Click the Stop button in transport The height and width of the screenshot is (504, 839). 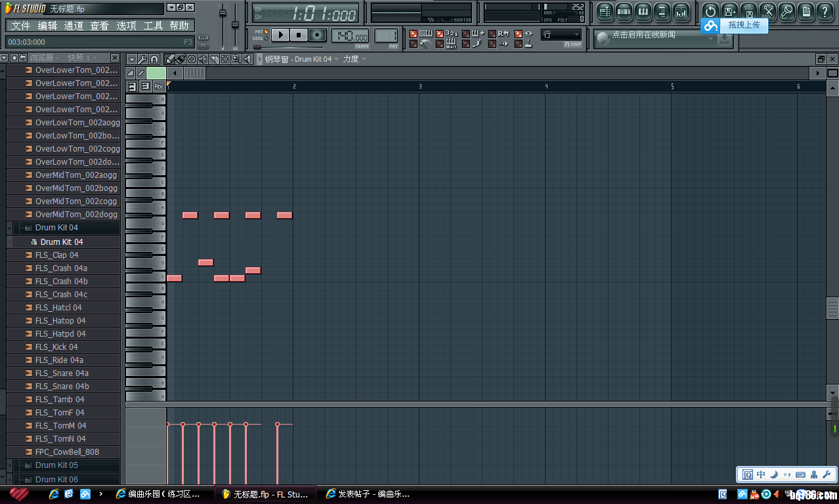pyautogui.click(x=299, y=35)
